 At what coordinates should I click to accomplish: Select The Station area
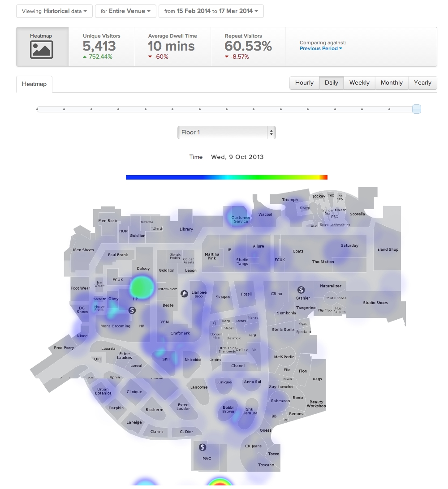tap(323, 262)
